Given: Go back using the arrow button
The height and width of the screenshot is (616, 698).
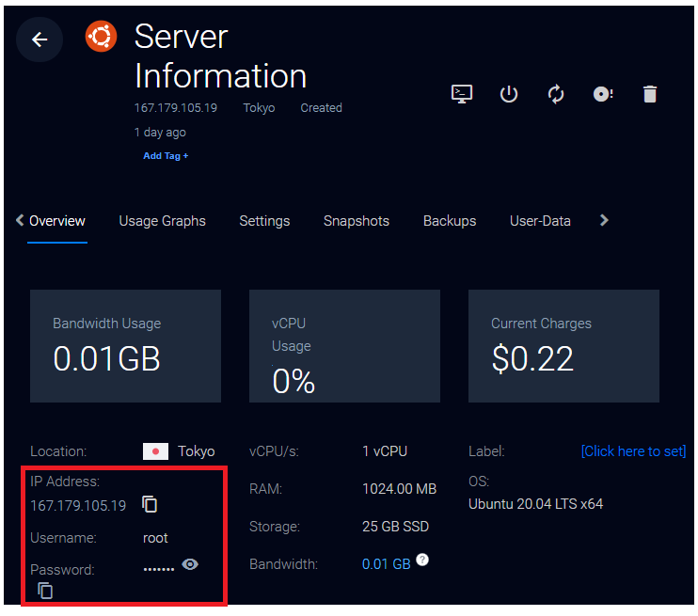Looking at the screenshot, I should (40, 39).
